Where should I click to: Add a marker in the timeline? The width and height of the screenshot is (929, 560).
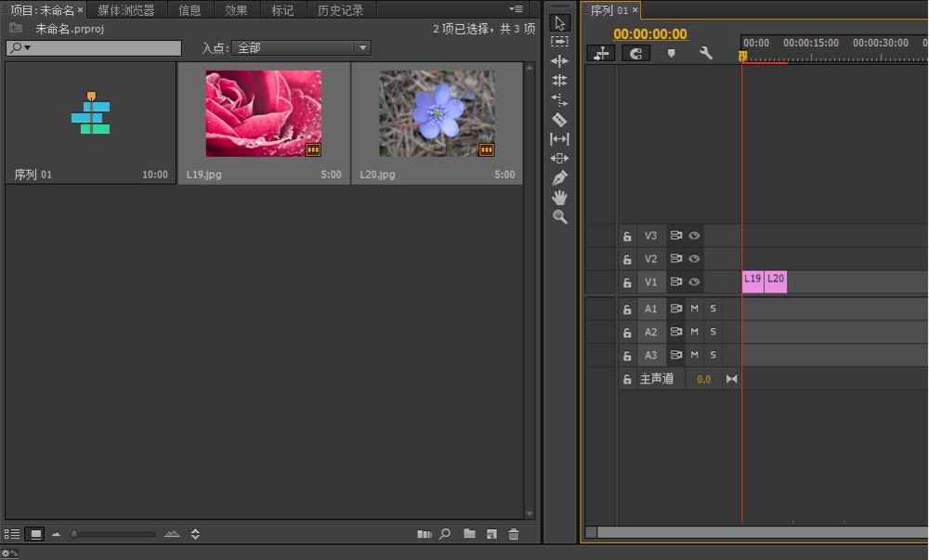point(671,53)
